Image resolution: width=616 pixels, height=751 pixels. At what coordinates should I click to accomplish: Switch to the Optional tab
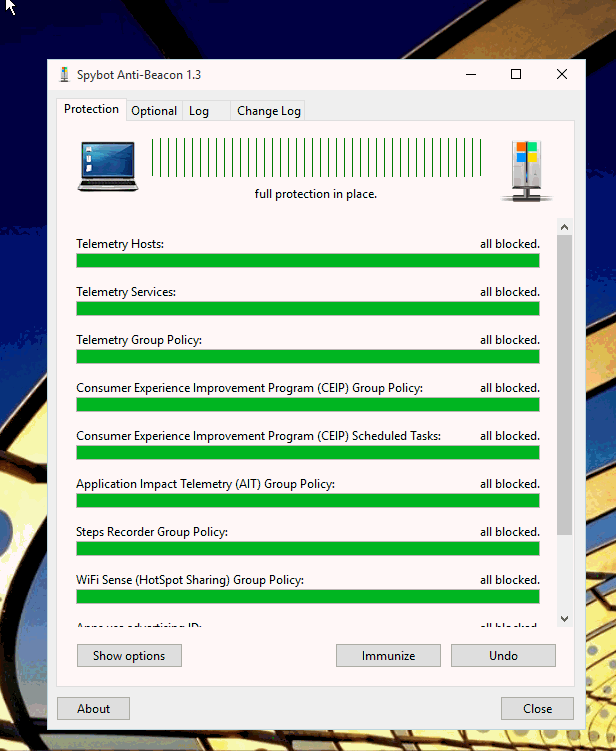[154, 111]
